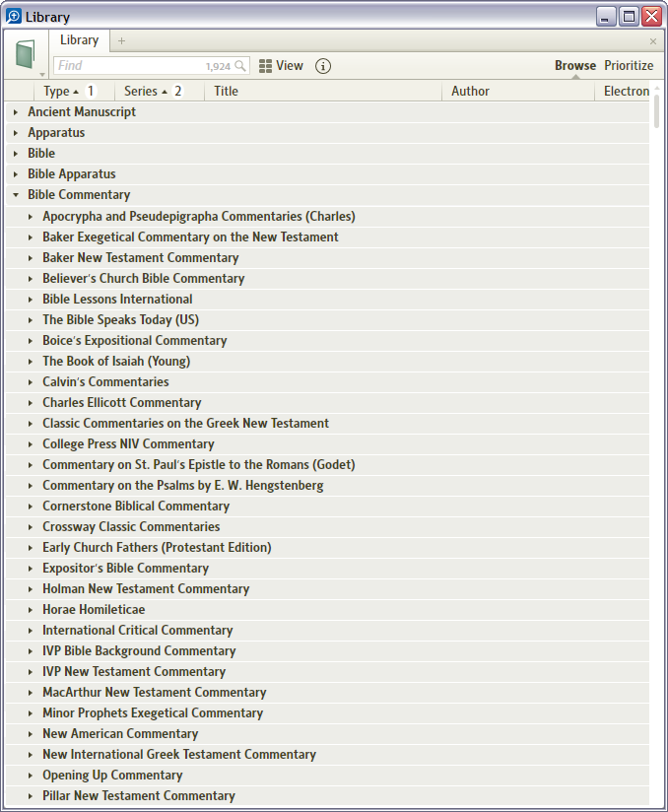Click the search magnifier icon in Find box
Viewport: 668px width, 812px height.
pos(240,66)
